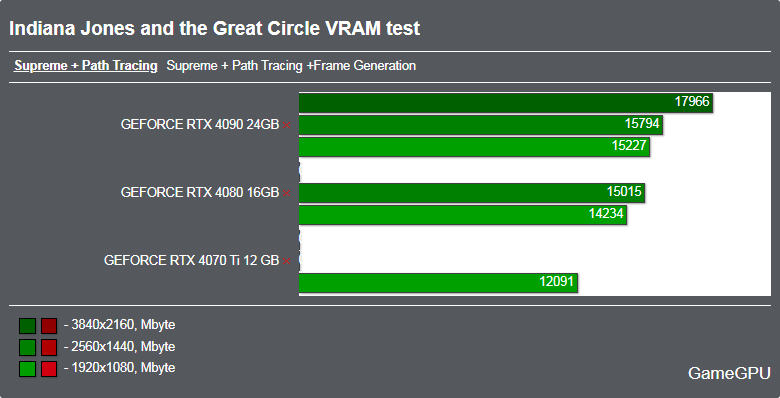Toggle the red 2560x1440 legend swatch

49,347
